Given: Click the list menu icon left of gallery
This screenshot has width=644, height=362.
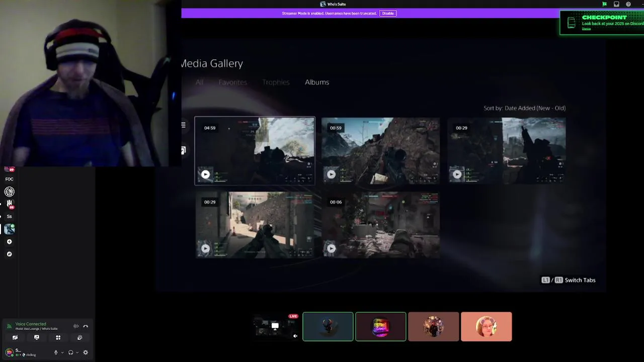Looking at the screenshot, I should pyautogui.click(x=183, y=125).
